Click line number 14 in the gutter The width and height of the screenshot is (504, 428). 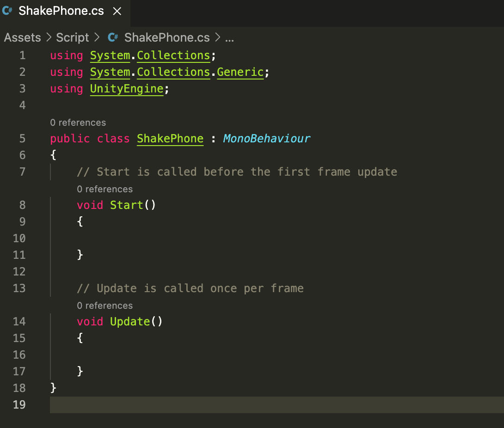coord(19,321)
